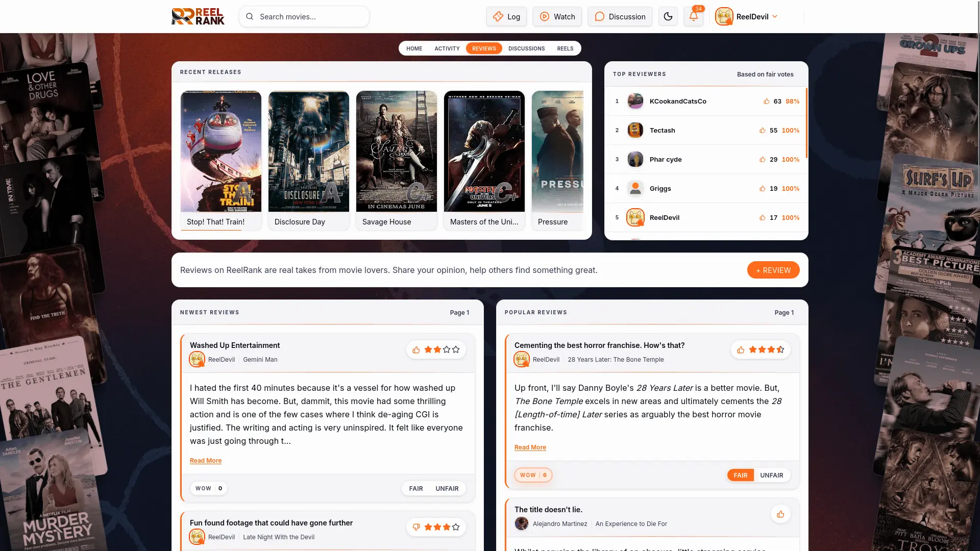Click Recent Releases carousel progress bar

tap(211, 230)
